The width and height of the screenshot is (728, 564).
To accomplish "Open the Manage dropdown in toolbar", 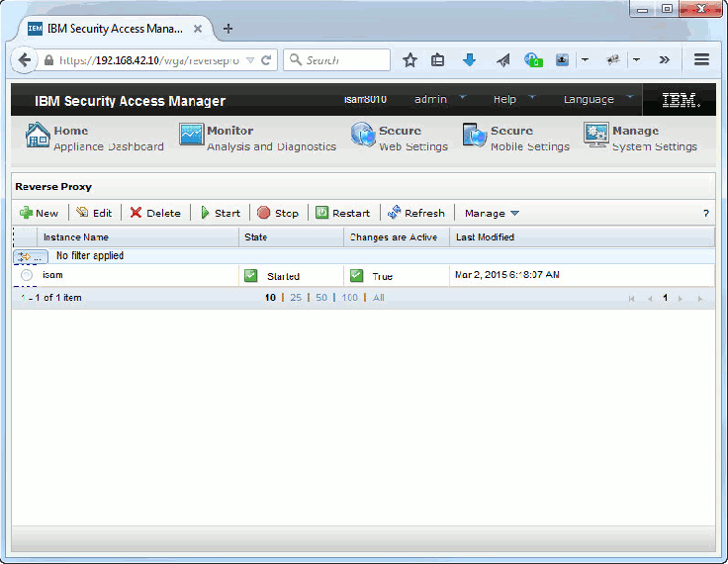I will coord(492,213).
